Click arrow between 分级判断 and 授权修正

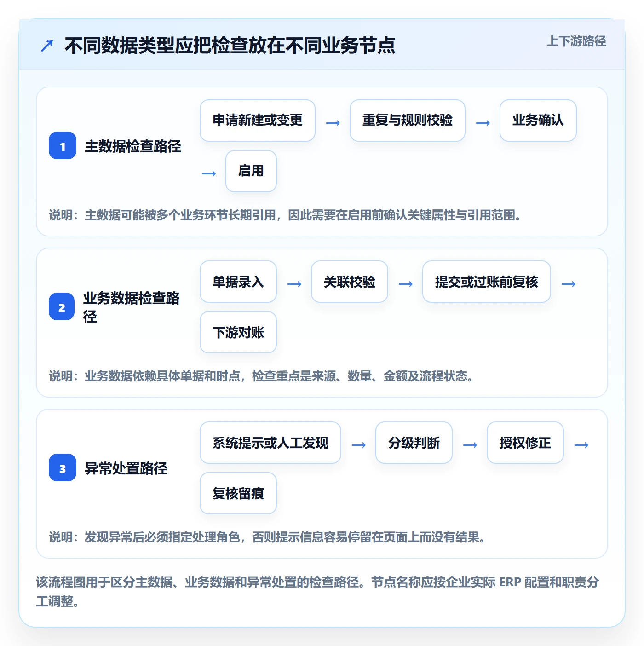pyautogui.click(x=470, y=445)
